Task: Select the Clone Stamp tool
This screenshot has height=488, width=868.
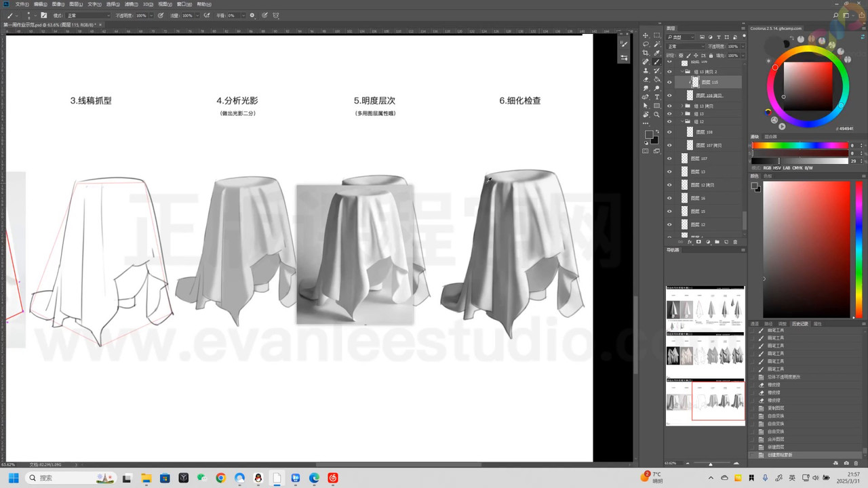Action: tap(646, 70)
